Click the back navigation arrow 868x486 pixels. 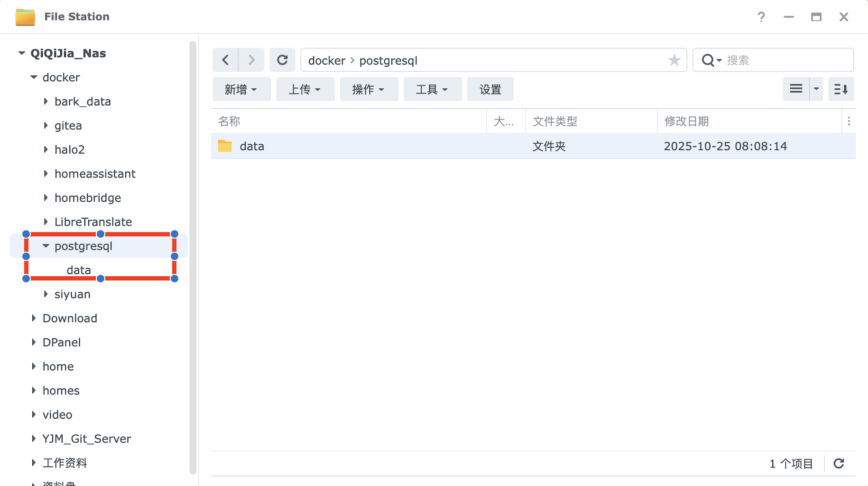[225, 60]
